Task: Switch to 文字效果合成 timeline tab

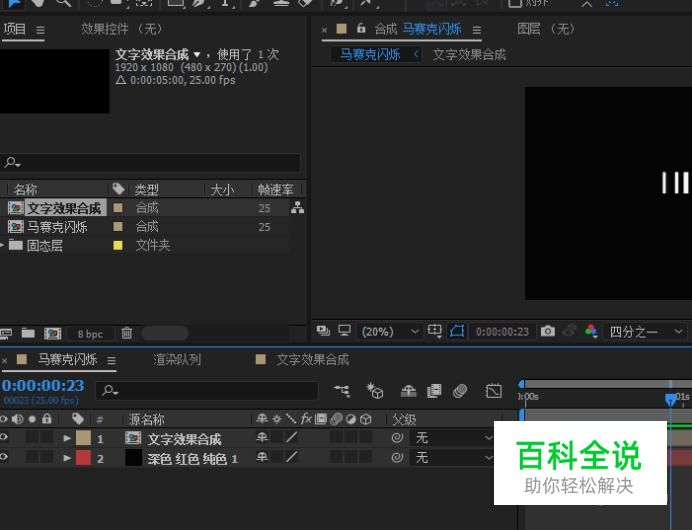Action: (312, 360)
